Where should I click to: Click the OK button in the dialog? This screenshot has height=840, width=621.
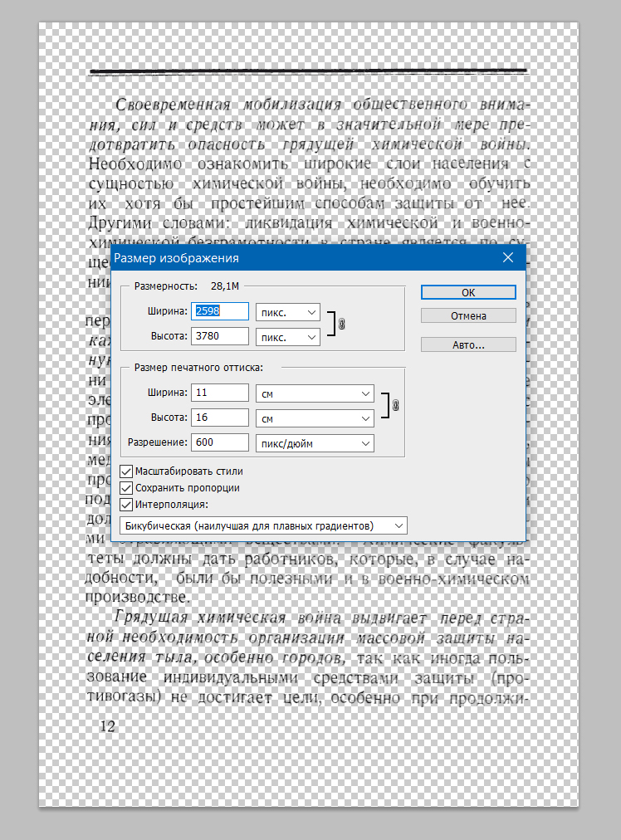(x=468, y=292)
